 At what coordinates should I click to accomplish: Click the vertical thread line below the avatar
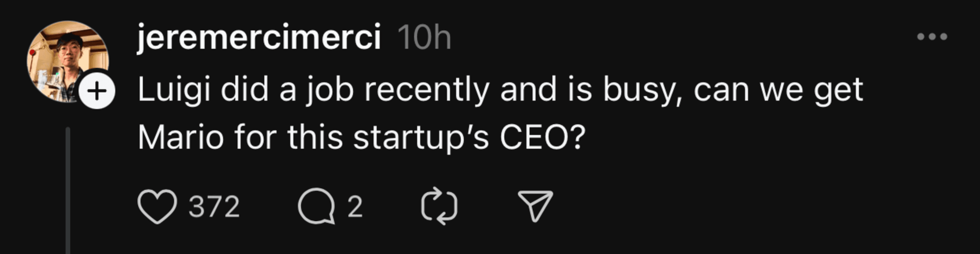coord(68,191)
